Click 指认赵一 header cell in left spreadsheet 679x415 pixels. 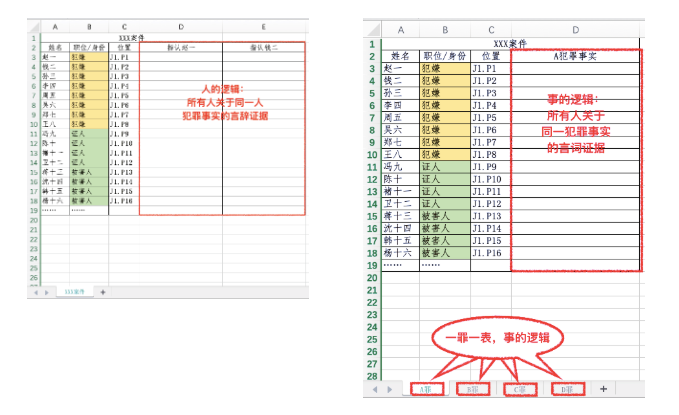pos(181,48)
